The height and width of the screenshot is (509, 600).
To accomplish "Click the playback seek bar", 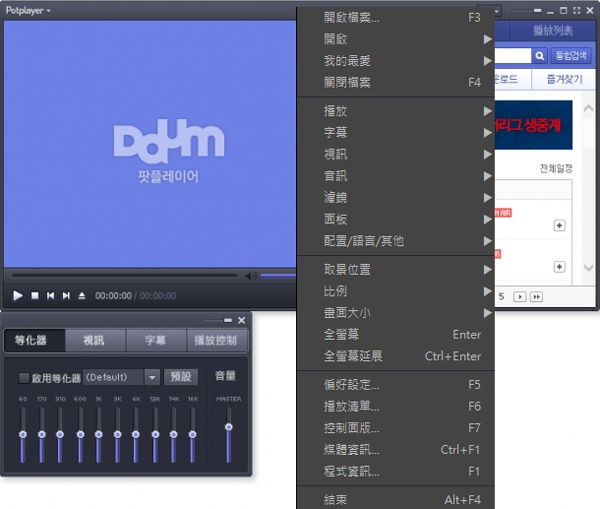I will (x=124, y=275).
